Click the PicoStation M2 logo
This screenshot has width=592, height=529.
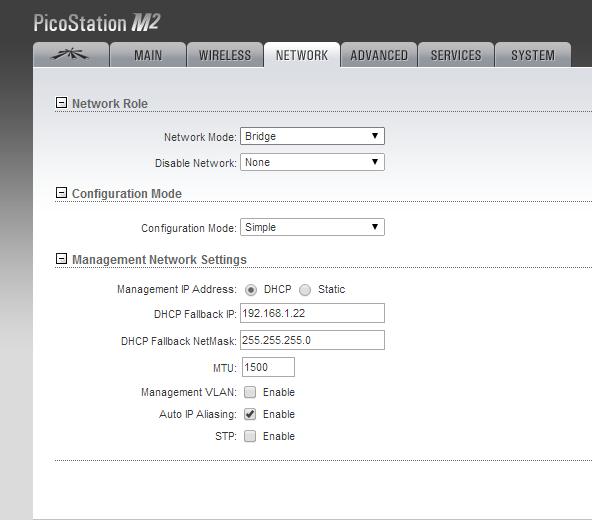97,23
